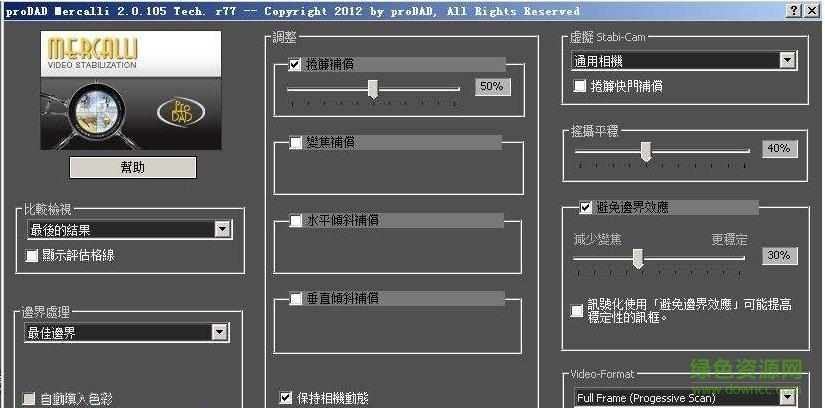825x408 pixels.
Task: Open the 邊界處理 dropdown showing 最佳邊界
Action: (126, 333)
